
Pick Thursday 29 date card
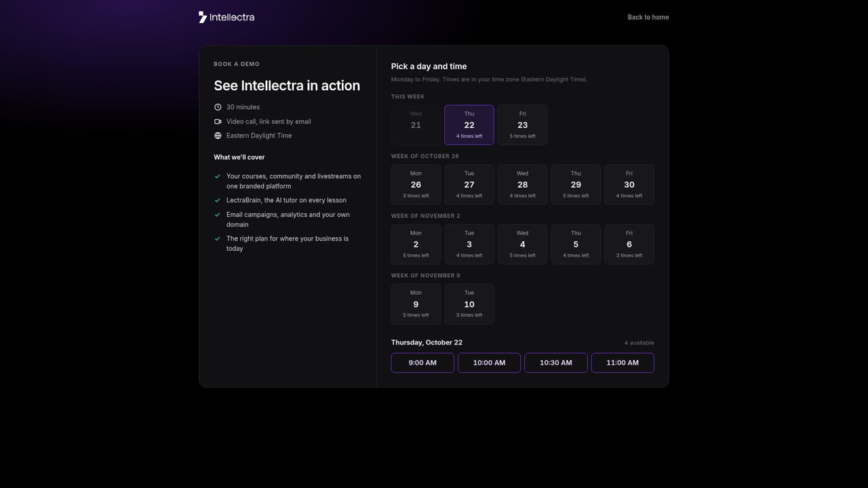coord(576,184)
